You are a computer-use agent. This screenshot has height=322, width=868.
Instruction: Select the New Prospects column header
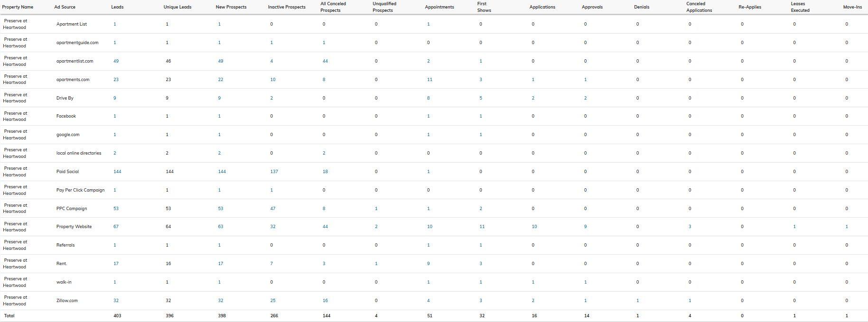coord(231,7)
